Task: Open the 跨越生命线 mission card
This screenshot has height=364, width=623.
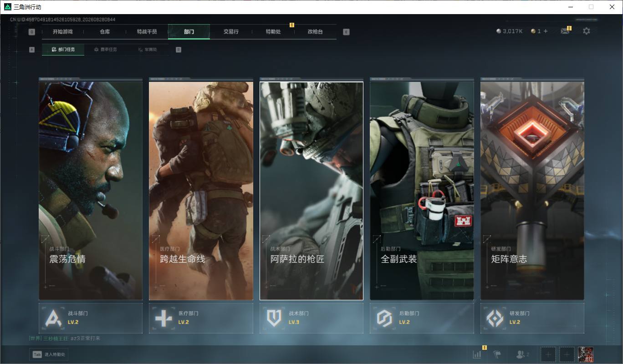Action: pyautogui.click(x=201, y=191)
